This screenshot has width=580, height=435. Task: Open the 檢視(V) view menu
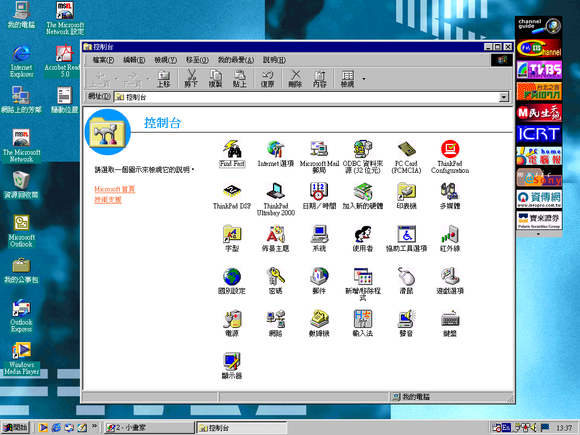coord(165,60)
